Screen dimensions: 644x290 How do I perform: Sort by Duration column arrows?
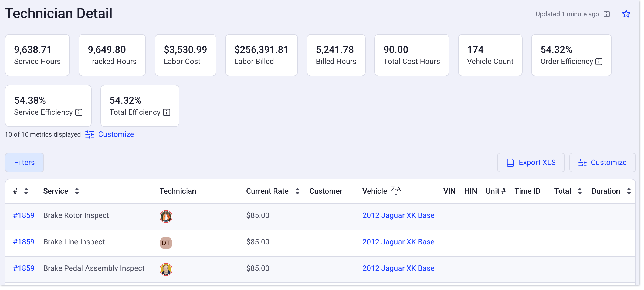[629, 191]
